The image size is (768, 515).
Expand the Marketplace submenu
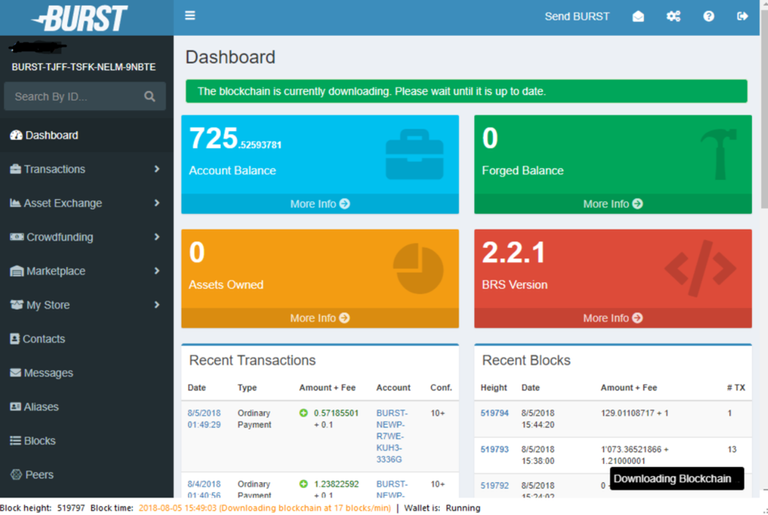pos(157,271)
